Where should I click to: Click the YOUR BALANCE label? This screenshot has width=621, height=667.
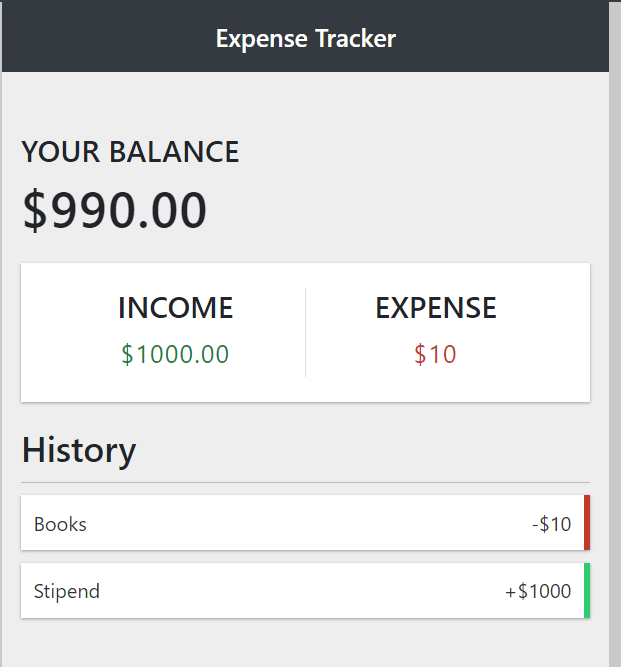130,152
